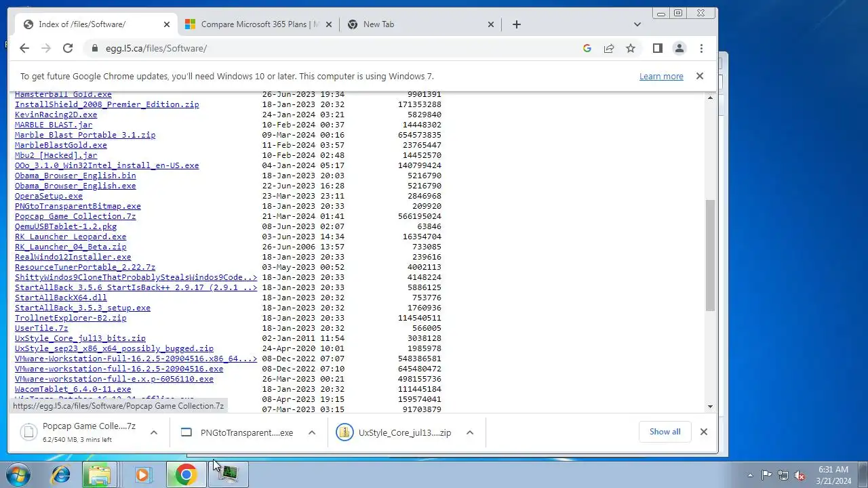
Task: Click the page vertical scrollbar thumb
Action: pos(710,255)
